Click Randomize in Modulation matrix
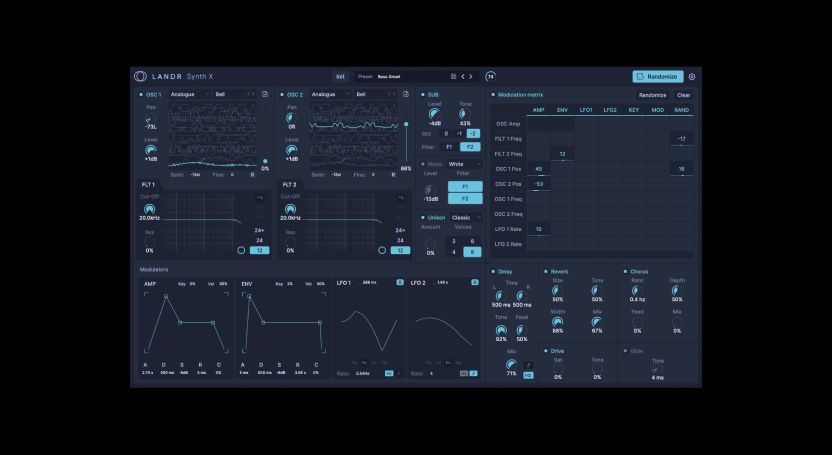 click(x=653, y=95)
